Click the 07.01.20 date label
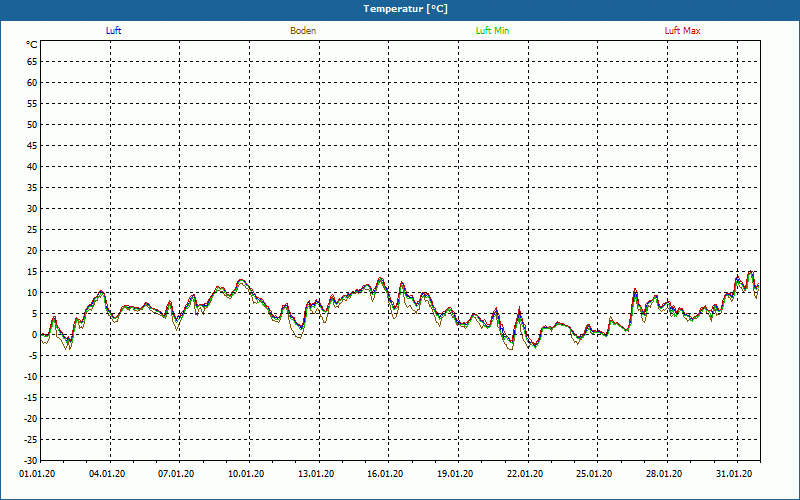 (176, 474)
